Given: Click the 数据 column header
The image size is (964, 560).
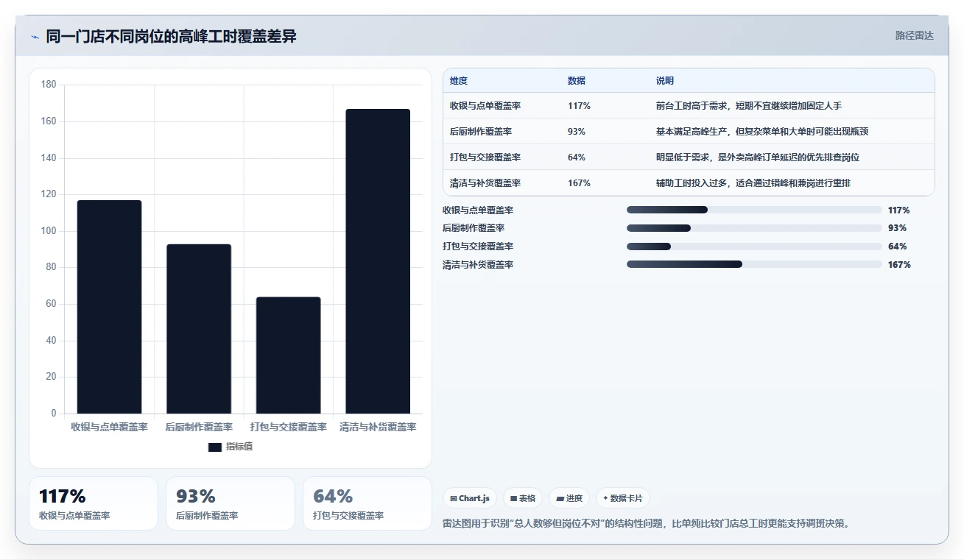Looking at the screenshot, I should pos(577,81).
